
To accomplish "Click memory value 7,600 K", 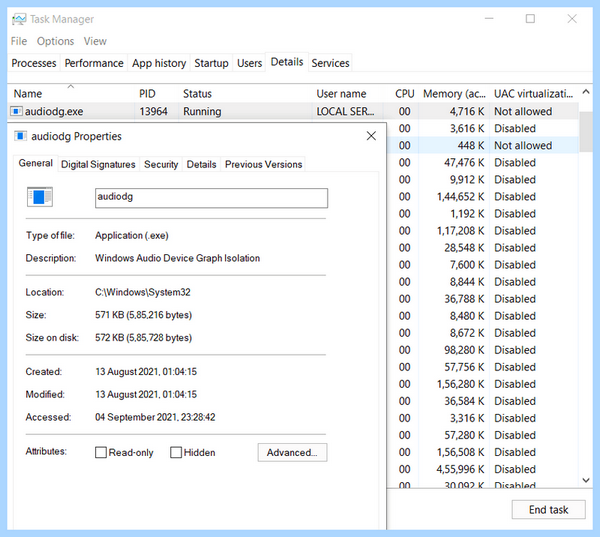I will 466,264.
